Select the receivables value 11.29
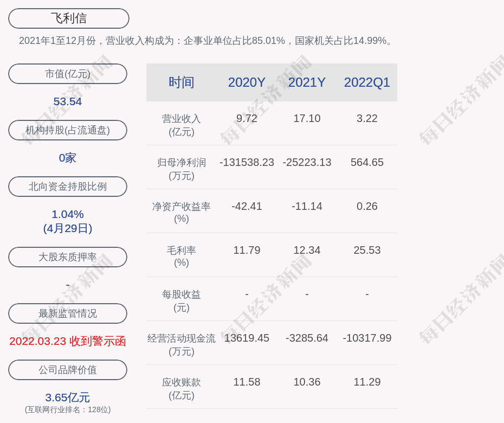This screenshot has height=423, width=504. coord(367,382)
